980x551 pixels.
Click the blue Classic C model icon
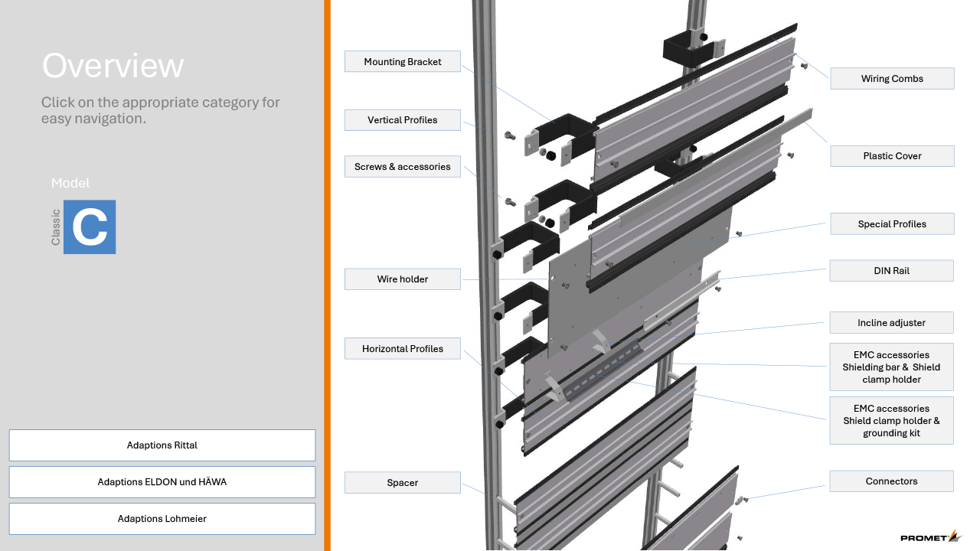click(x=90, y=227)
